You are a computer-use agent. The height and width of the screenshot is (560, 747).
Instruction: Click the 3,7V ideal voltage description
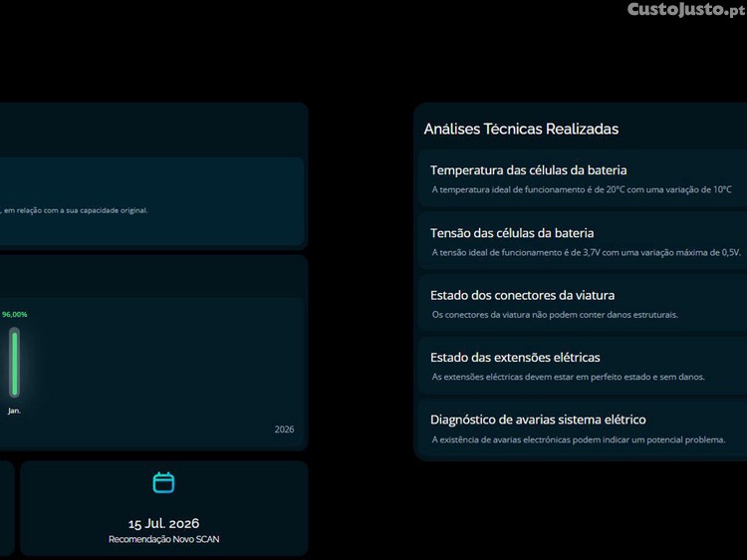click(586, 252)
